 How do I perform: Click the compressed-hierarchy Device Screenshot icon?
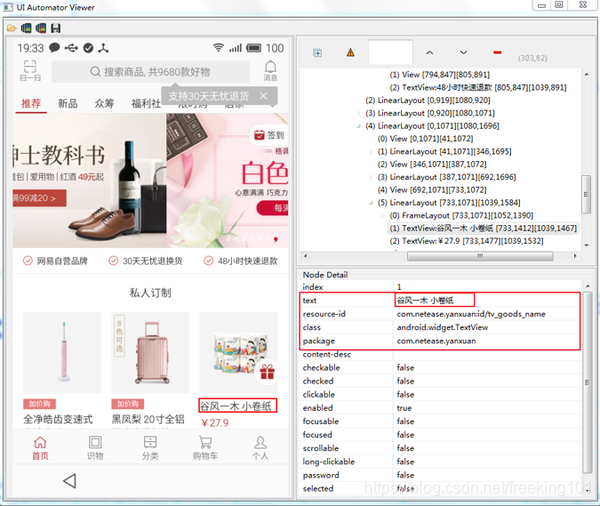pos(41,28)
